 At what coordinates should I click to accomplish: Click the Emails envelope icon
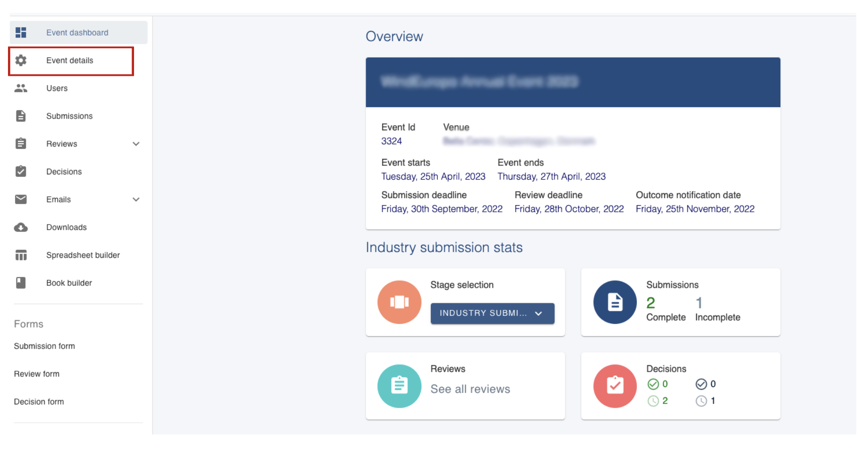[x=21, y=199]
